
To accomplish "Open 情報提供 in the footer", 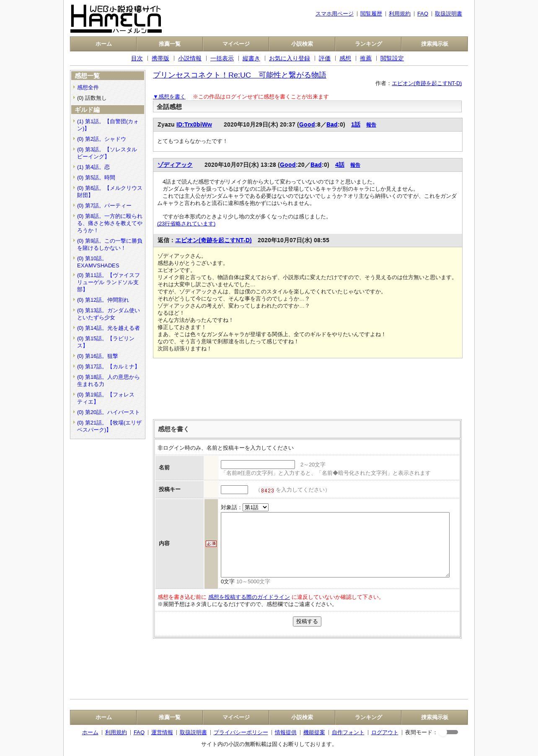I will (x=286, y=733).
